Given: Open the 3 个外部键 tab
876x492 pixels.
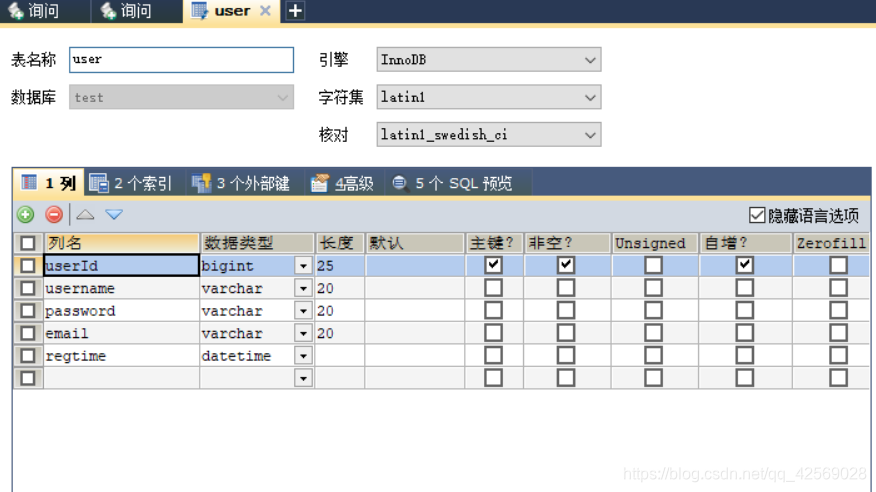Looking at the screenshot, I should point(241,183).
